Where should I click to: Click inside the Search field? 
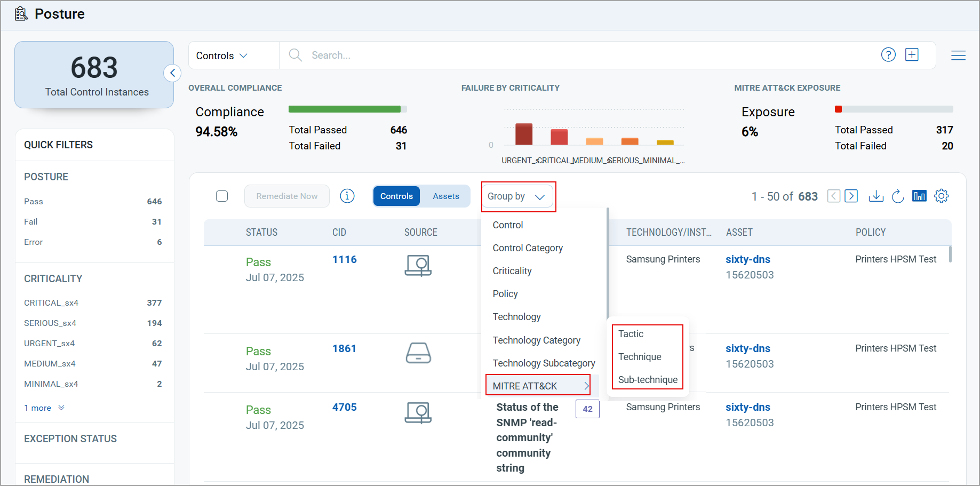point(373,55)
